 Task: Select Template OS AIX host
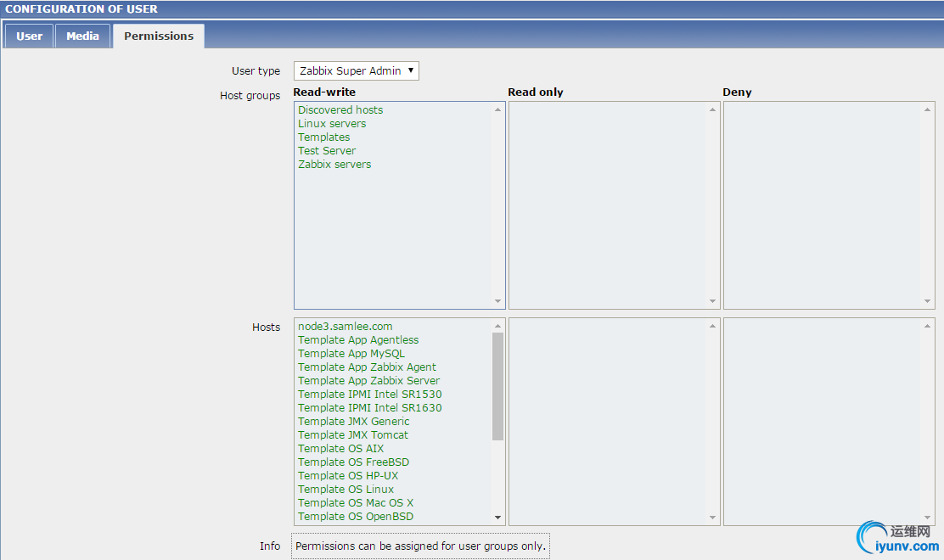(340, 449)
